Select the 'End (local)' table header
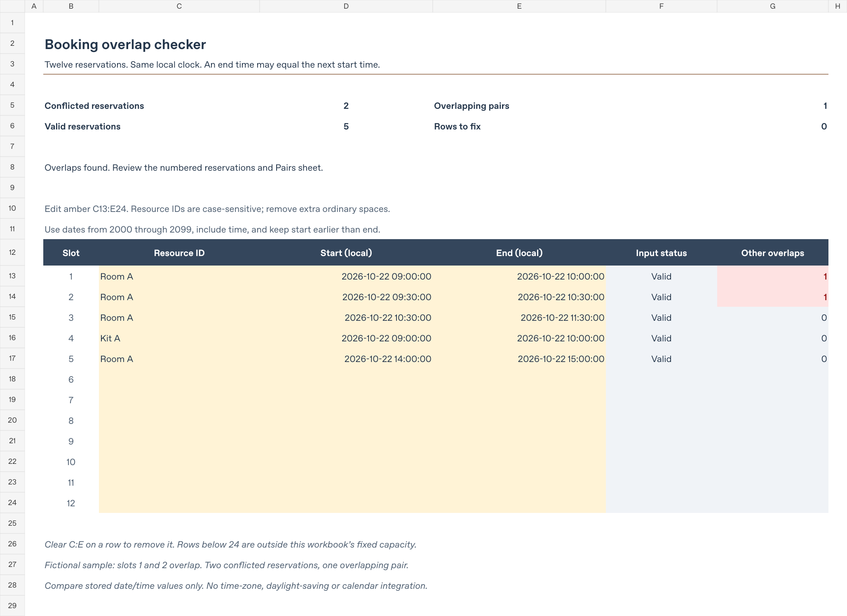847x616 pixels. pos(519,253)
